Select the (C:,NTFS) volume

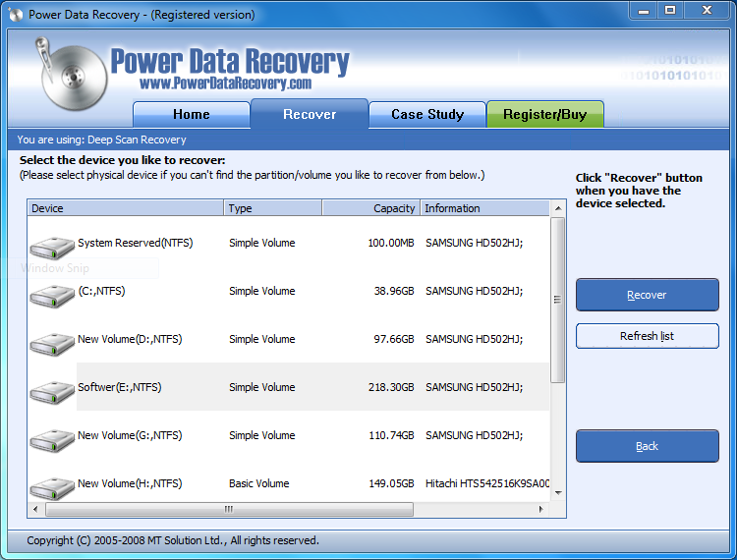click(101, 291)
